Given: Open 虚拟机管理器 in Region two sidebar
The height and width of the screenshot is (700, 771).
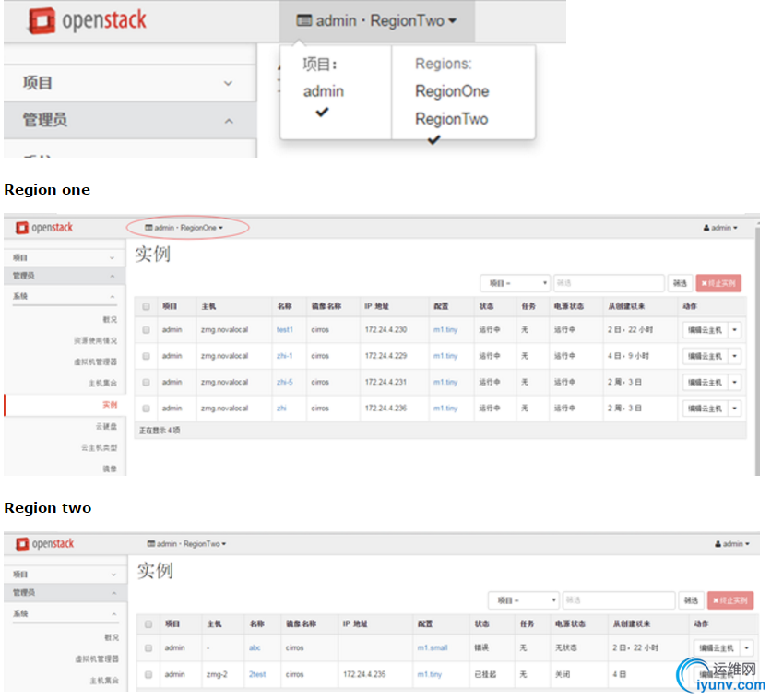Looking at the screenshot, I should pyautogui.click(x=97, y=658).
